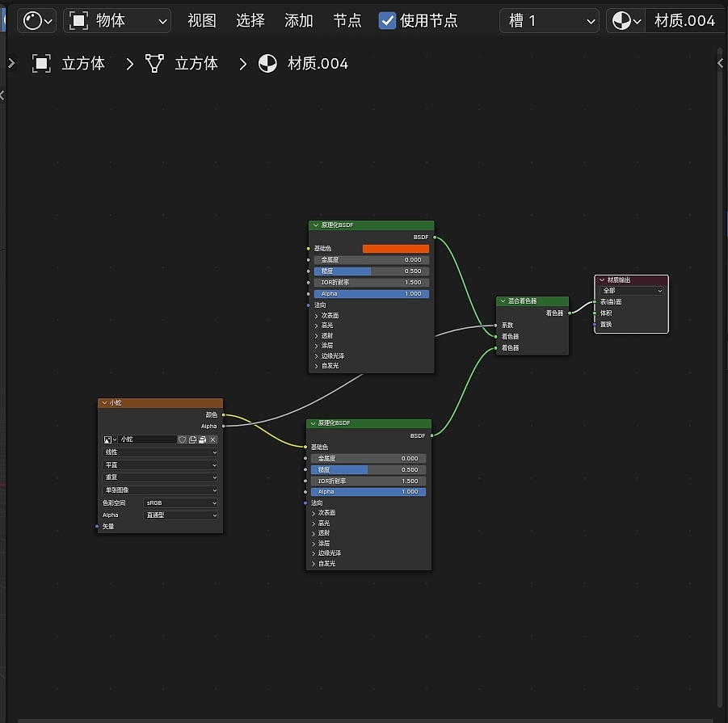Click the orange 基础色 color swatch
The height and width of the screenshot is (723, 728).
pyautogui.click(x=396, y=249)
